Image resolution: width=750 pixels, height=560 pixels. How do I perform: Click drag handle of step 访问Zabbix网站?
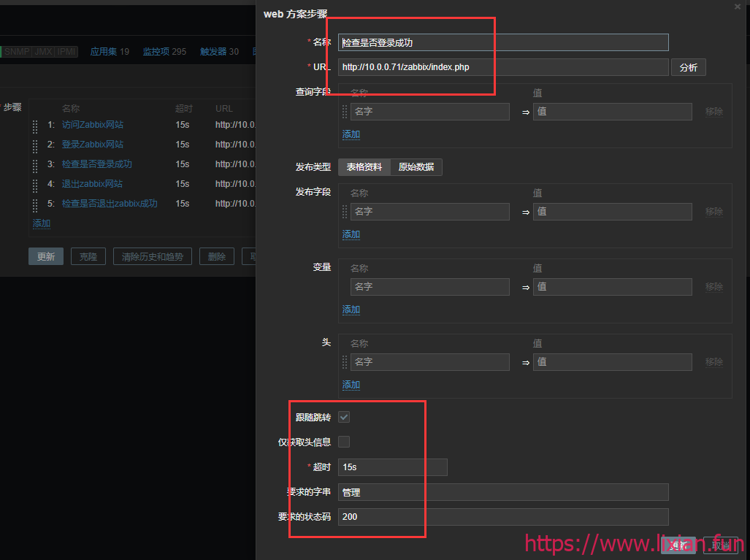tap(35, 127)
